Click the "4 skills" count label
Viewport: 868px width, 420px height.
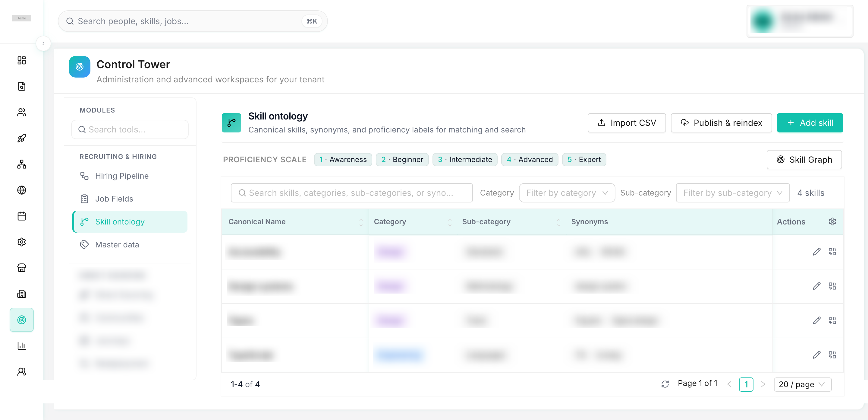coord(811,193)
